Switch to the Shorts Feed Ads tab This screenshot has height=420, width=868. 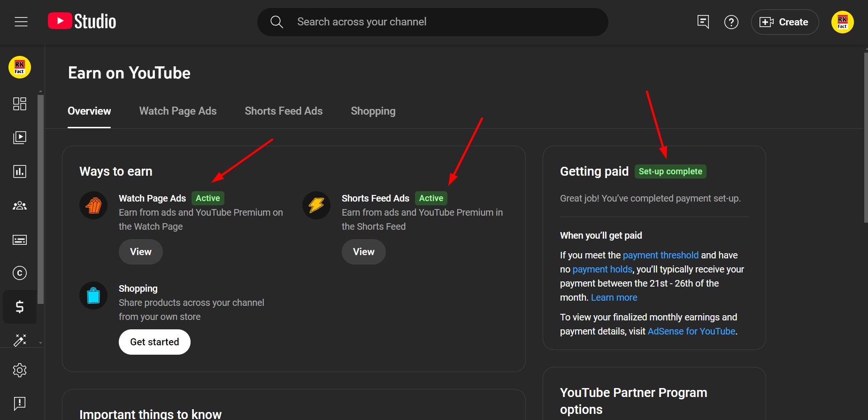click(284, 111)
